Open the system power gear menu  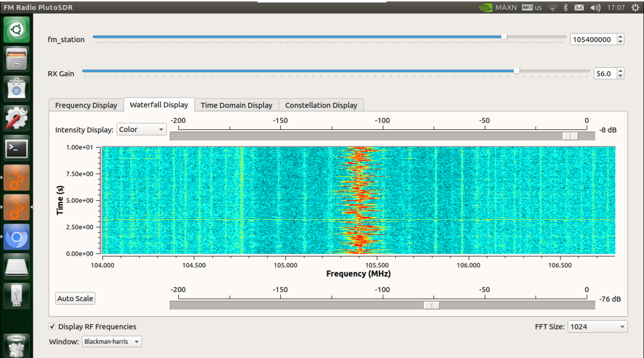[635, 7]
